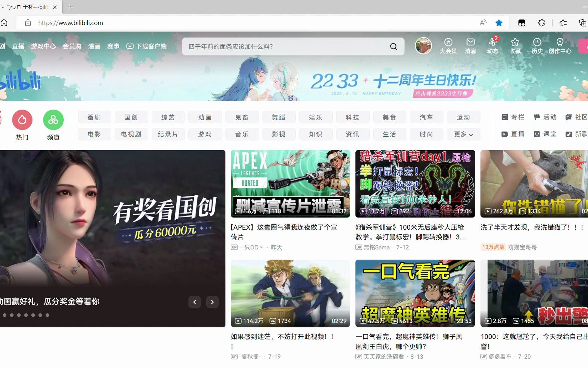The height and width of the screenshot is (368, 588).
Task: Click the search magnifier icon
Action: 394,47
